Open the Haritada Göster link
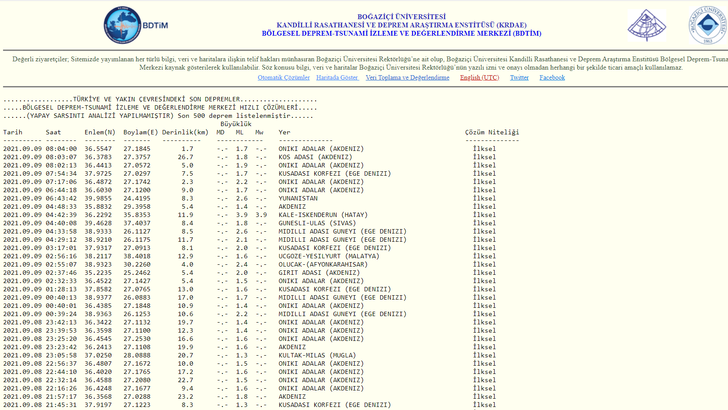Screen dimensions: 728x410 point(337,77)
